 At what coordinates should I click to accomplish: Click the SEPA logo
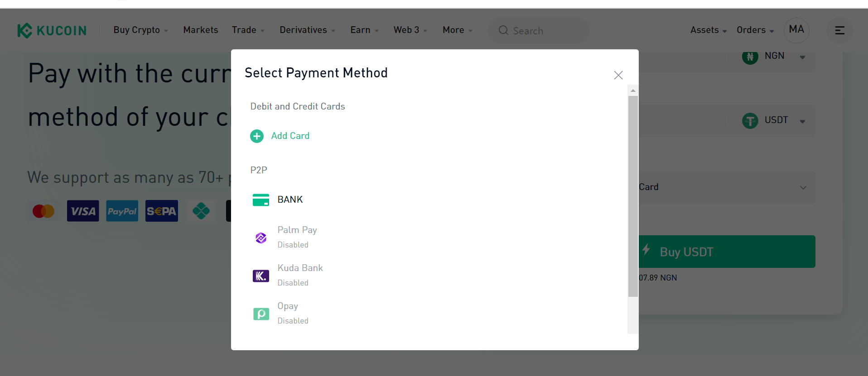162,211
